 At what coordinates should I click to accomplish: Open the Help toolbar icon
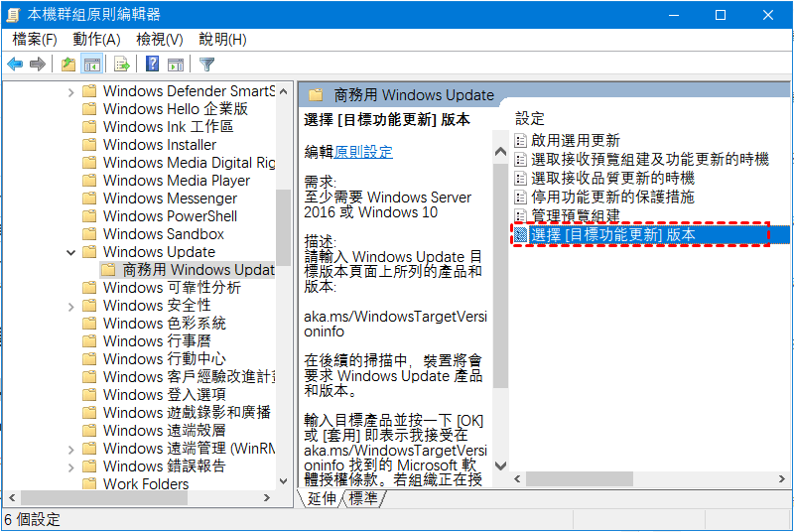(x=152, y=64)
